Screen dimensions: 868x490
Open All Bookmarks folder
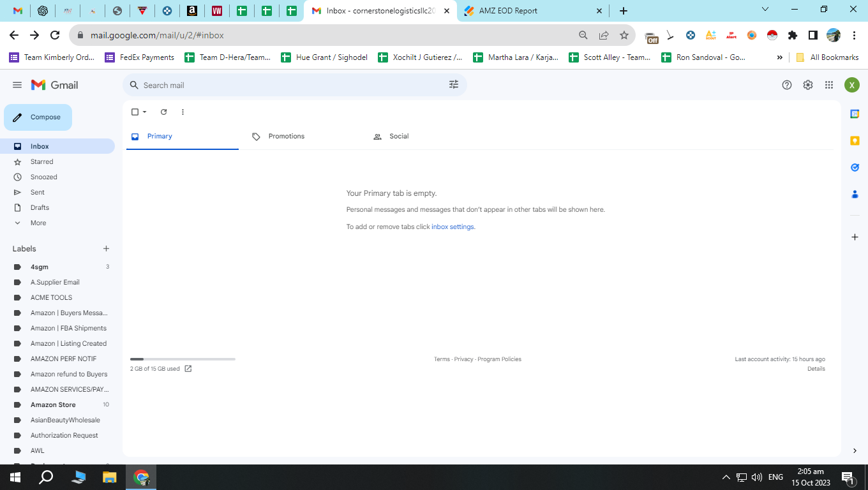point(827,57)
